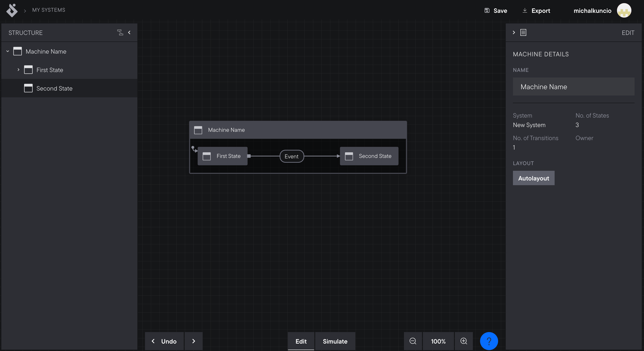
Task: Select Second State in structure tree
Action: coord(54,88)
